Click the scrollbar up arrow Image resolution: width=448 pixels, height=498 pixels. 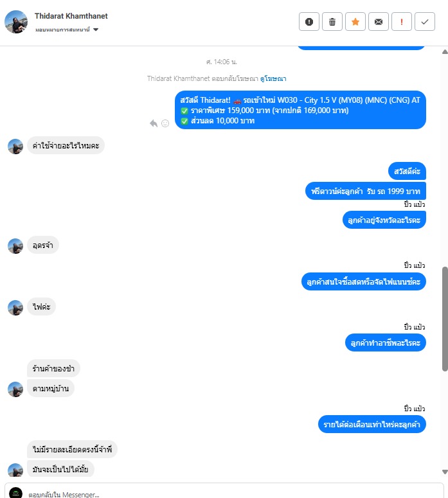445,52
